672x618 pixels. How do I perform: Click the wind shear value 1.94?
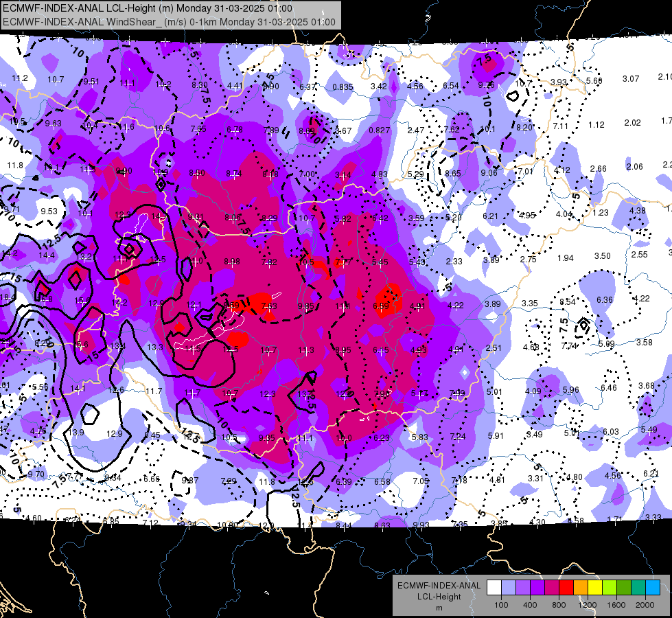[566, 258]
